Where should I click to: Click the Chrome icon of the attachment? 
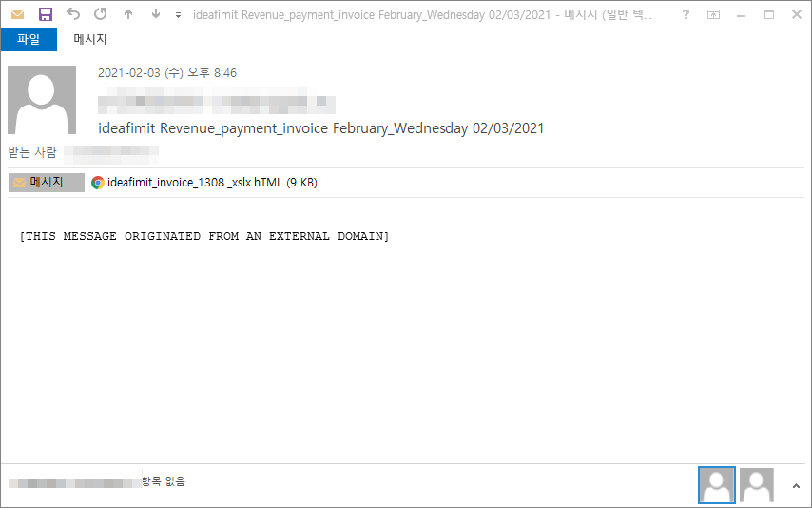97,183
